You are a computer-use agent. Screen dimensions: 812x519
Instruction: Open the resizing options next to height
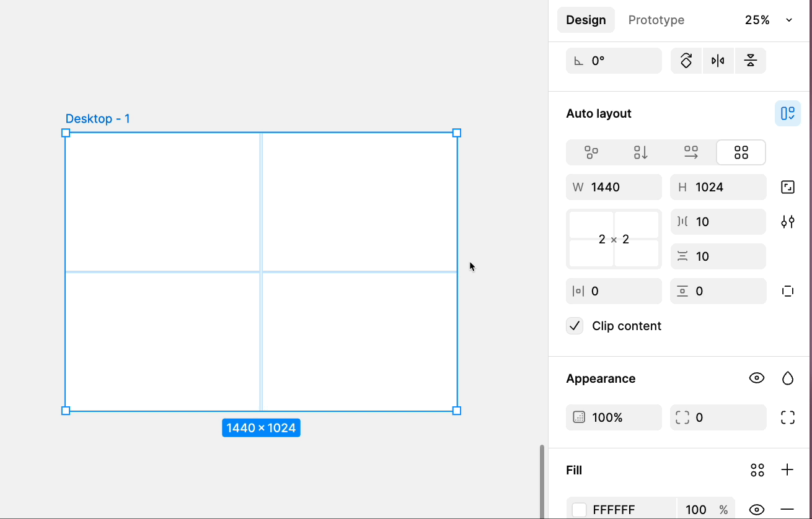click(x=787, y=187)
